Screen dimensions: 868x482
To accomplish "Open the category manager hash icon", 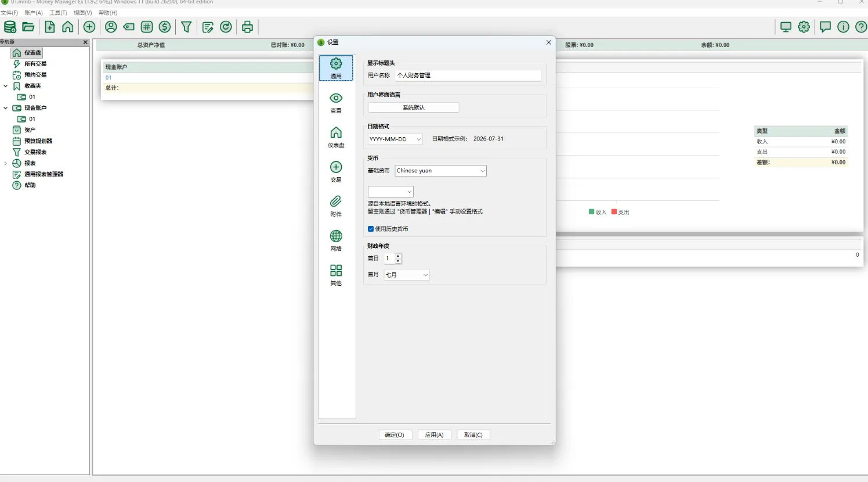I will (x=147, y=27).
